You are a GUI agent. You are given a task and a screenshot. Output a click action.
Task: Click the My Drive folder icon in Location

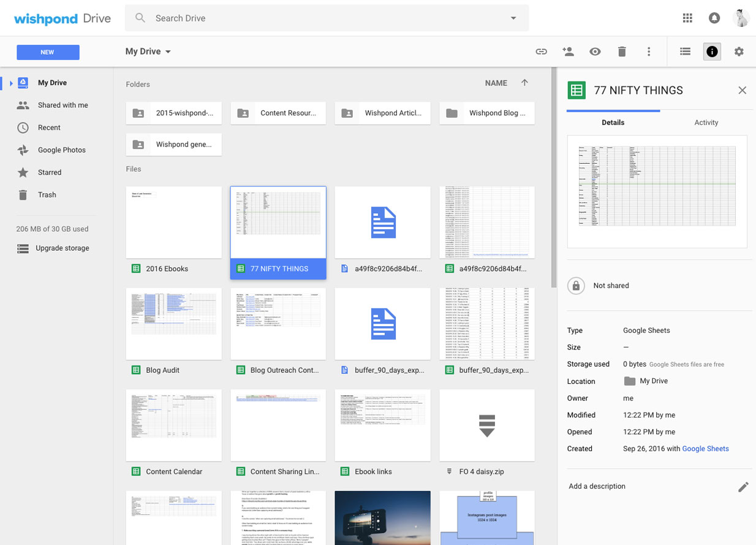(629, 381)
